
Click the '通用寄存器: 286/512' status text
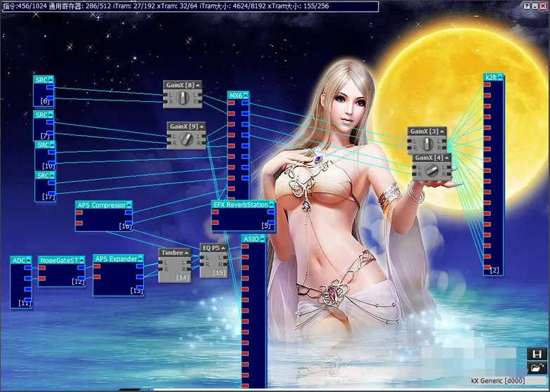pyautogui.click(x=79, y=6)
